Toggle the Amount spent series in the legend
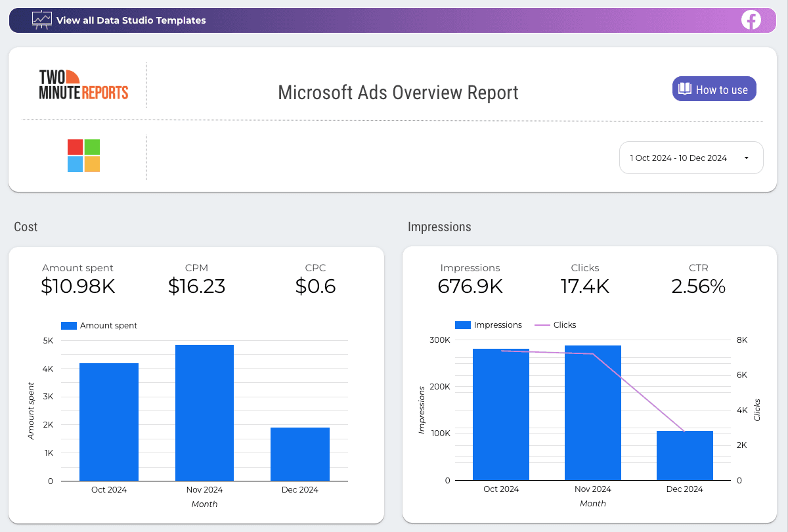 99,325
